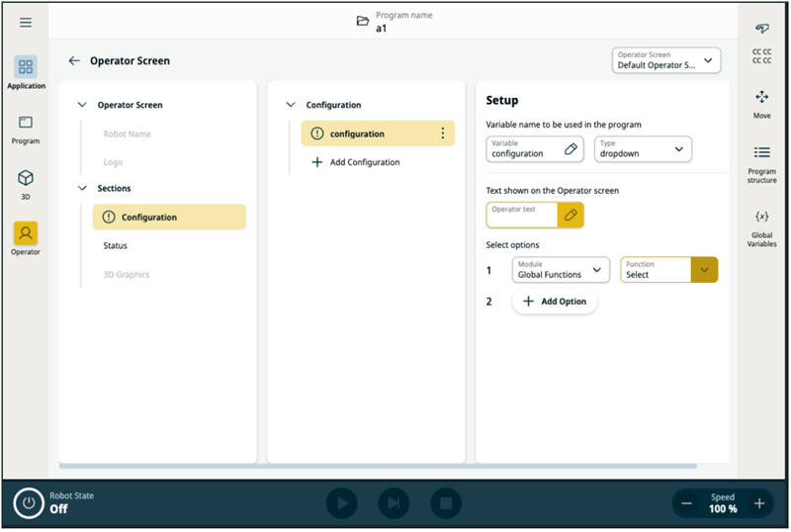Toggle the Robot State power button
This screenshot has width=791, height=532.
29,503
